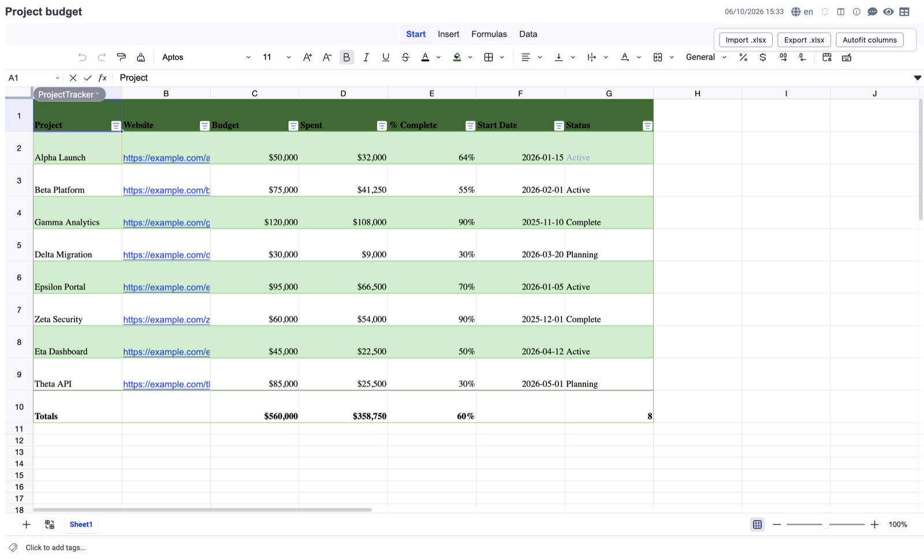The height and width of the screenshot is (560, 924).
Task: Click the Autofit columns button
Action: tap(870, 40)
